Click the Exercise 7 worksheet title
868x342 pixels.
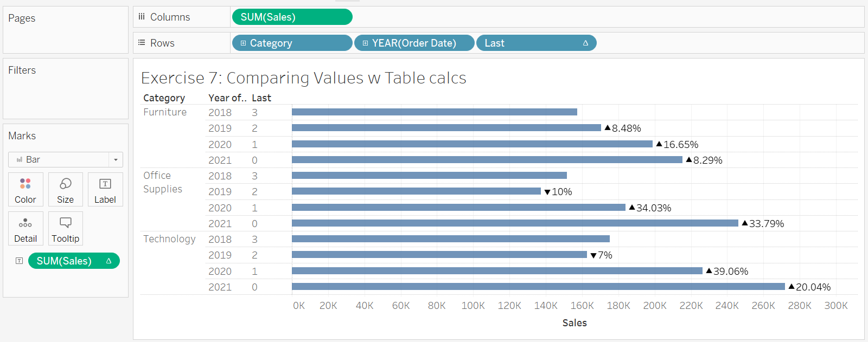point(303,78)
